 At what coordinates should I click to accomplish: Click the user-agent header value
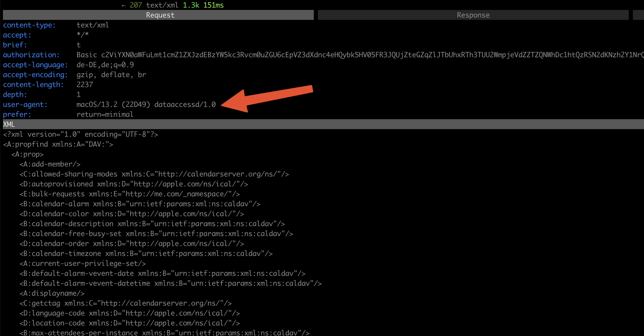[146, 105]
